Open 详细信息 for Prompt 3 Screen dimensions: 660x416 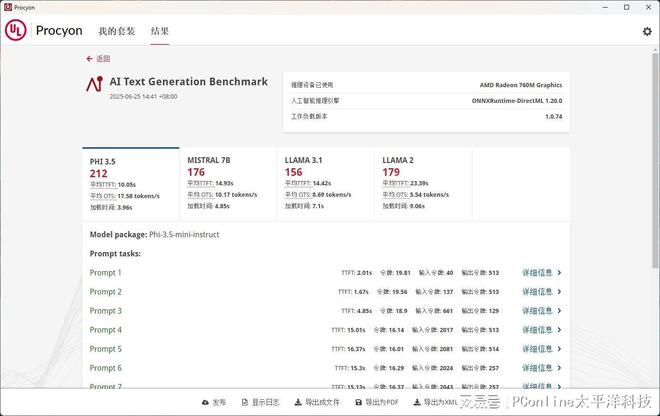(537, 311)
